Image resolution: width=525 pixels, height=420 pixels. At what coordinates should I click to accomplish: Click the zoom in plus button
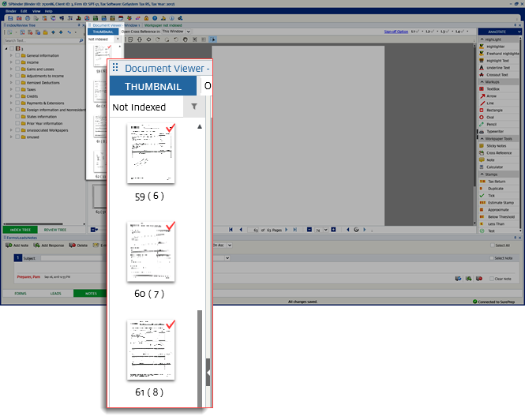click(x=333, y=230)
